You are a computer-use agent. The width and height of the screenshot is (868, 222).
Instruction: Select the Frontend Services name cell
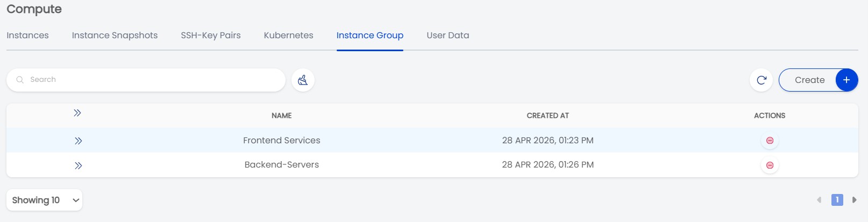[x=282, y=140]
